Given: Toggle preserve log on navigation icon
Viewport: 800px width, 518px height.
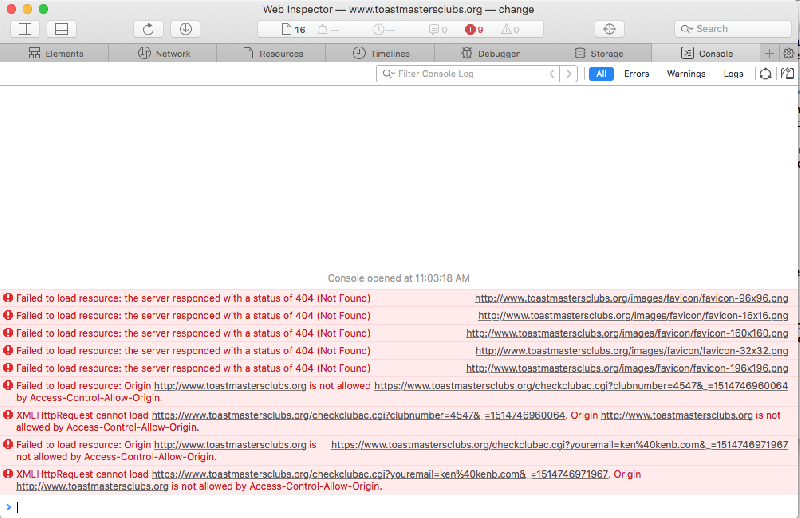Looking at the screenshot, I should click(x=765, y=73).
